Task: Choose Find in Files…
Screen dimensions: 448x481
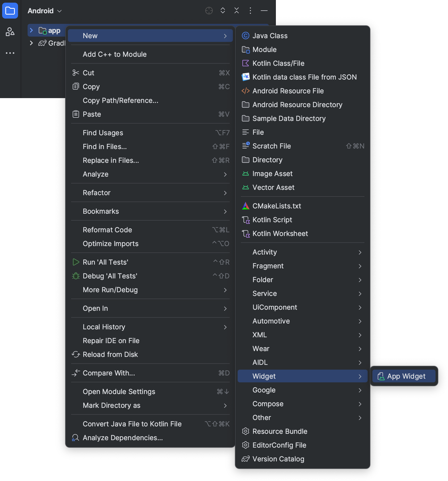Action: tap(150, 146)
